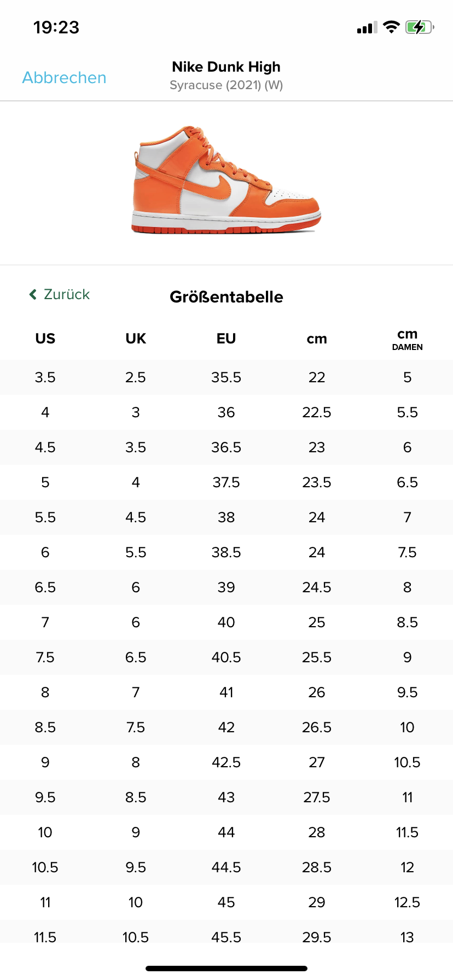The height and width of the screenshot is (980, 453).
Task: Tap the Wi-Fi icon in status bar
Action: click(392, 27)
